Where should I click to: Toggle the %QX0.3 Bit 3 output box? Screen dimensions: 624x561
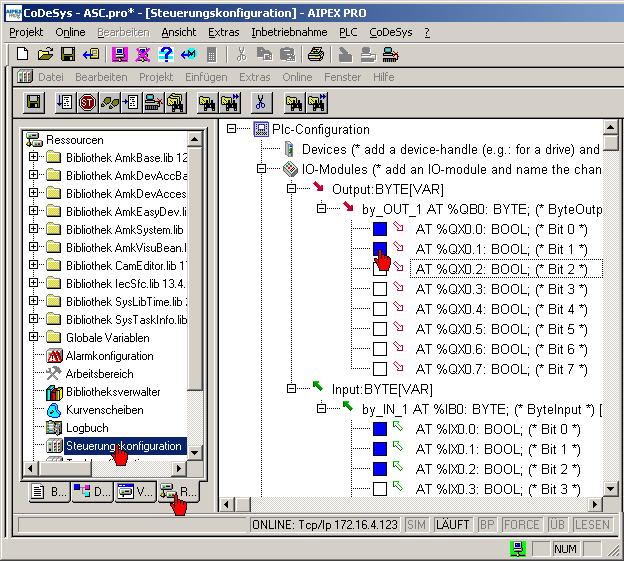pyautogui.click(x=380, y=289)
